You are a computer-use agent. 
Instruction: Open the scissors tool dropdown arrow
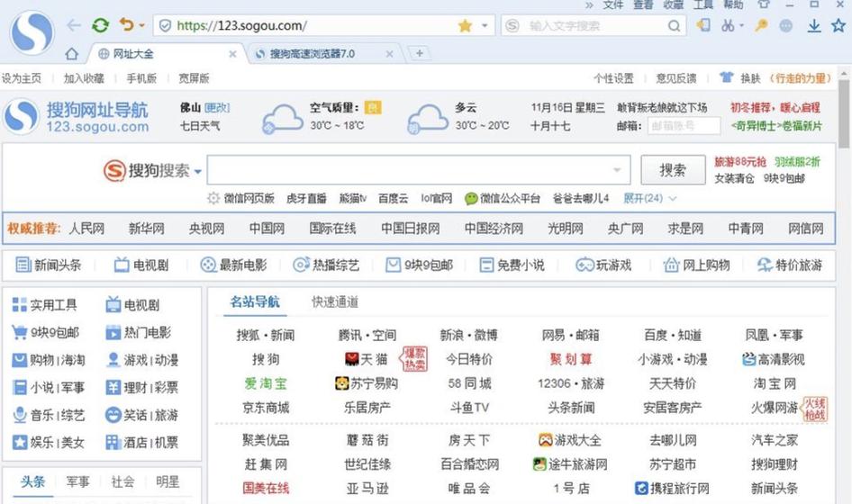click(742, 25)
